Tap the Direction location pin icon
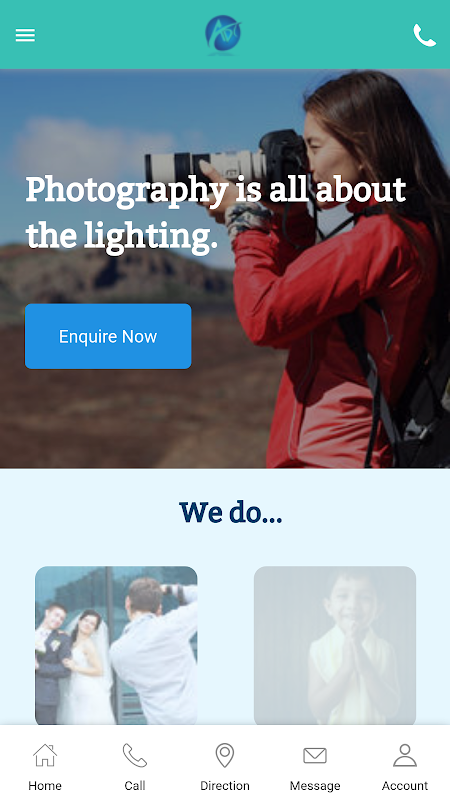The image size is (450, 800). pyautogui.click(x=224, y=755)
